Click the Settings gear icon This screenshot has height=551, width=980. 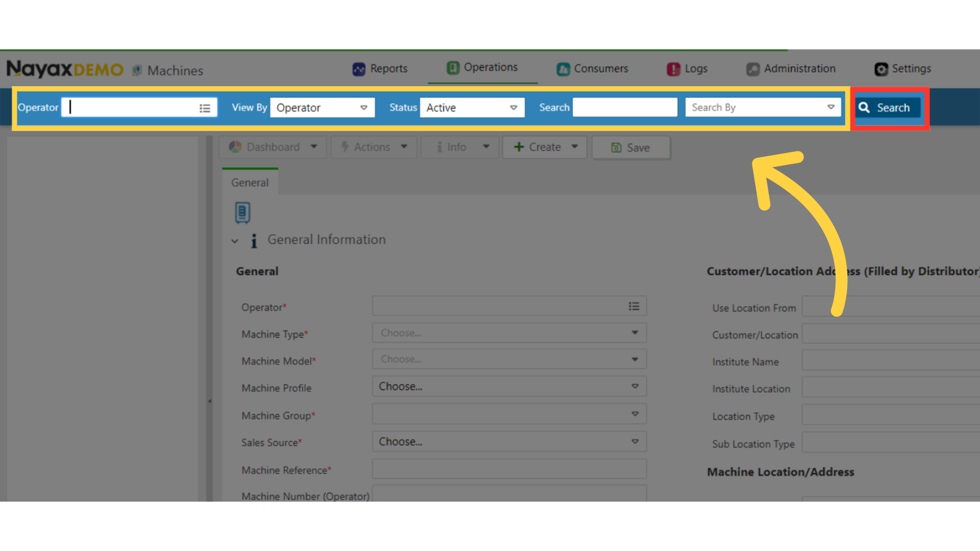(881, 69)
